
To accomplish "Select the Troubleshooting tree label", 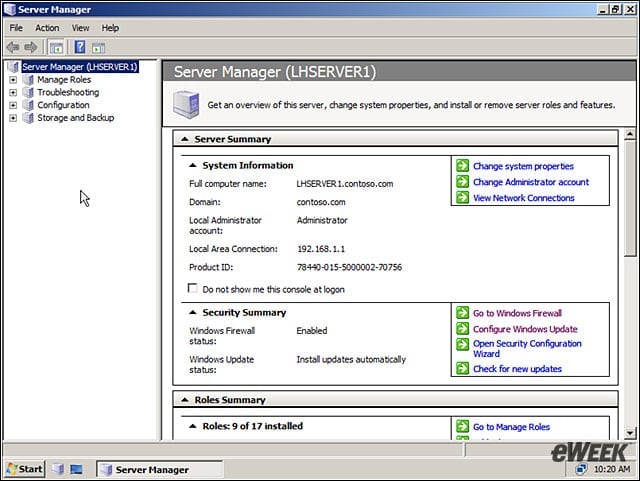I will tap(68, 92).
